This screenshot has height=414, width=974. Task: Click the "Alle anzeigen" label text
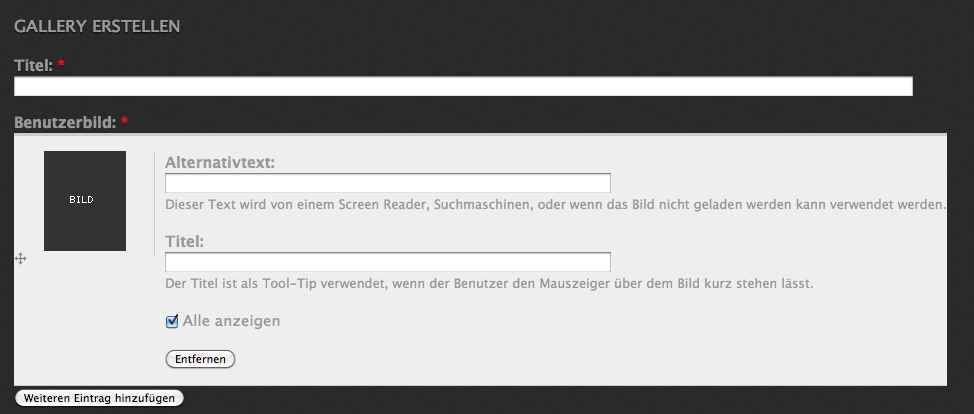(x=231, y=321)
